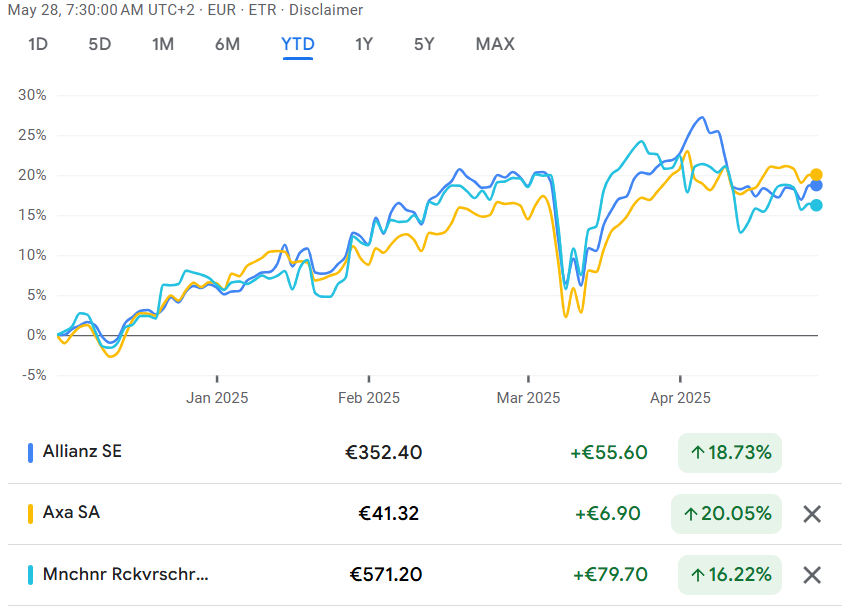
Task: Click the dark blue Allianz endpoint dot on chart
Action: (x=816, y=185)
